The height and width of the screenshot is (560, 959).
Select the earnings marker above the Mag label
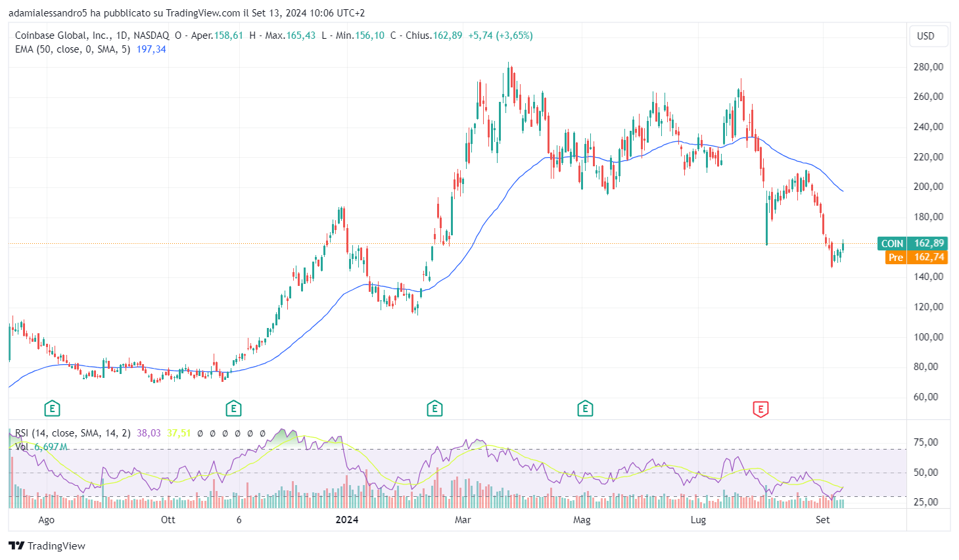[x=585, y=409]
